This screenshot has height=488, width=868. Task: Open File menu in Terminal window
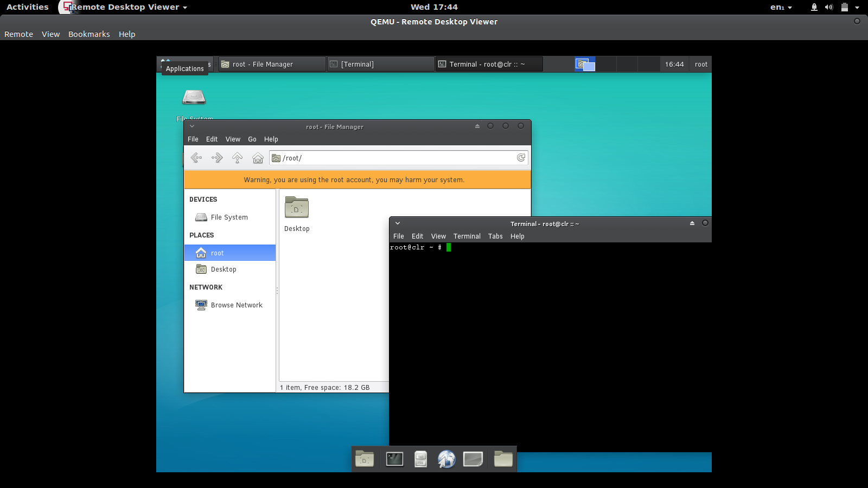tap(399, 236)
